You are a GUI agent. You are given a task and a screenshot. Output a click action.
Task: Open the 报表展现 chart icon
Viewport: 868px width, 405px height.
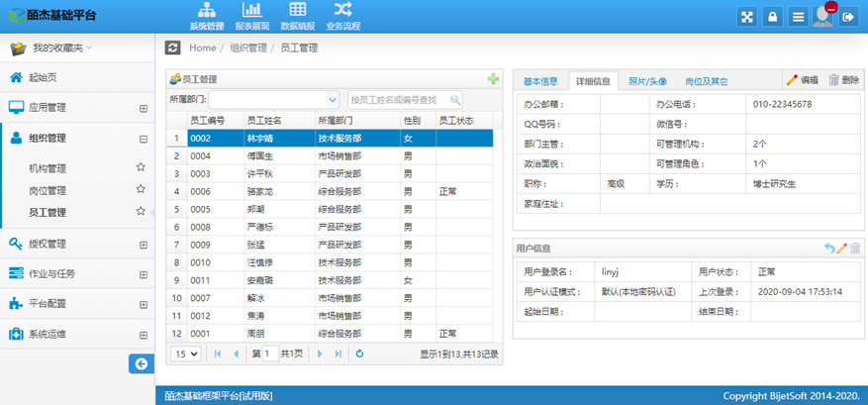click(251, 11)
